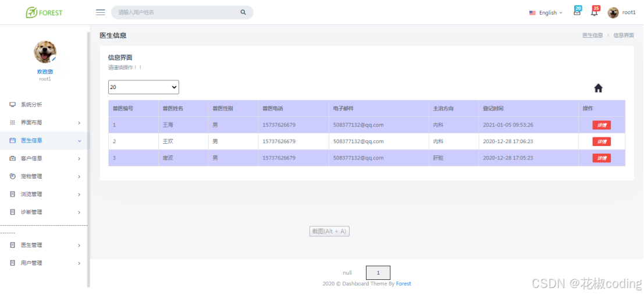Click 详情 button for 王海
The width and height of the screenshot is (644, 295).
pyautogui.click(x=602, y=125)
